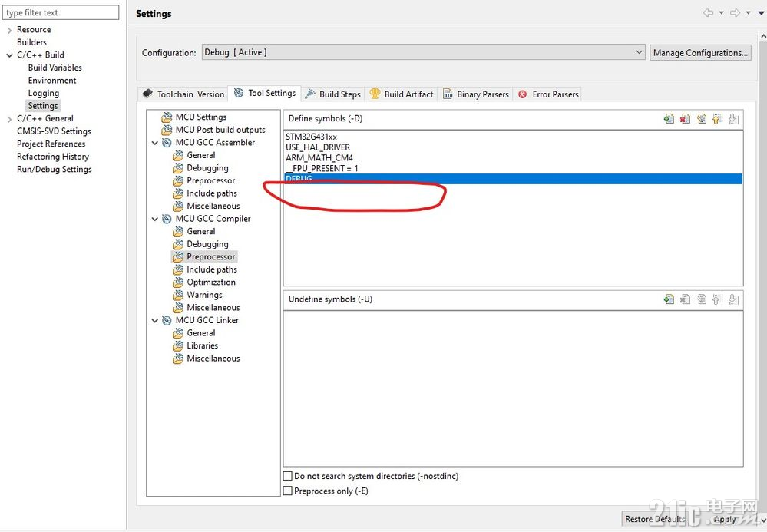The image size is (767, 532).
Task: Navigate forward in settings history
Action: tap(735, 13)
